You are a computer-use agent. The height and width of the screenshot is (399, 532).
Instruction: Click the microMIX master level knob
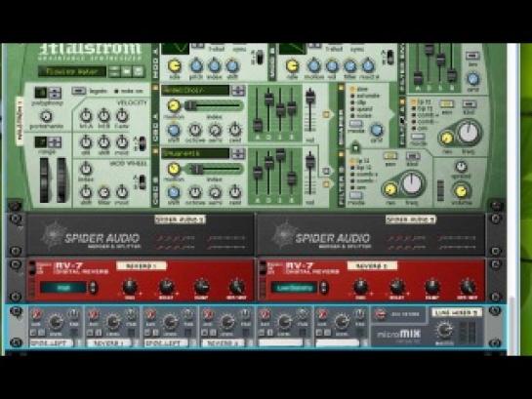[444, 330]
